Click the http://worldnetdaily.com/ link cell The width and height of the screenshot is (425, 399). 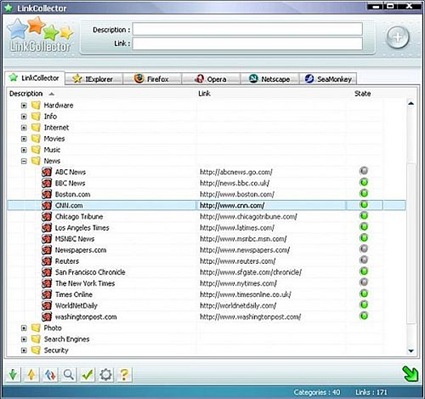point(238,306)
